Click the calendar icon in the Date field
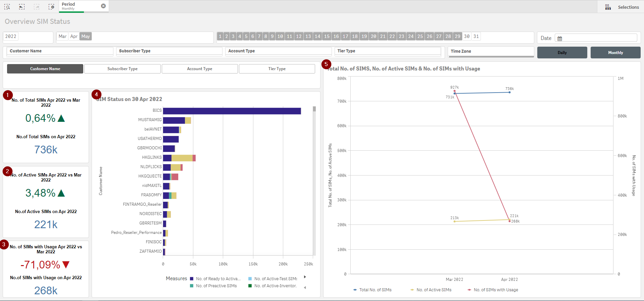 (559, 39)
